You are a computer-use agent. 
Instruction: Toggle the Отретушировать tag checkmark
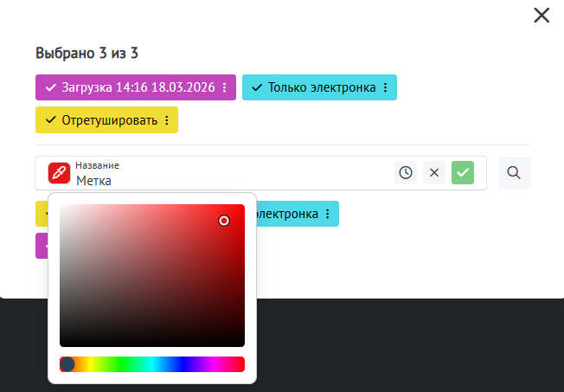(x=50, y=120)
